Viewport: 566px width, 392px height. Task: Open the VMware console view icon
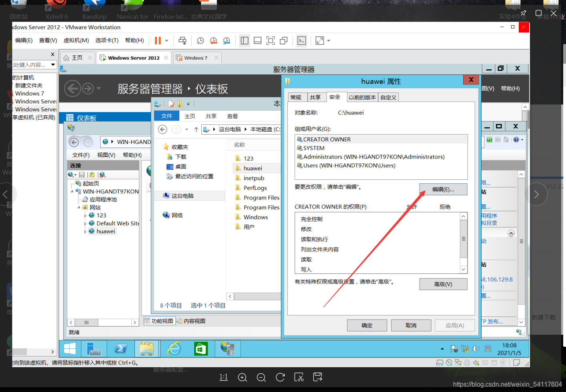[x=302, y=40]
